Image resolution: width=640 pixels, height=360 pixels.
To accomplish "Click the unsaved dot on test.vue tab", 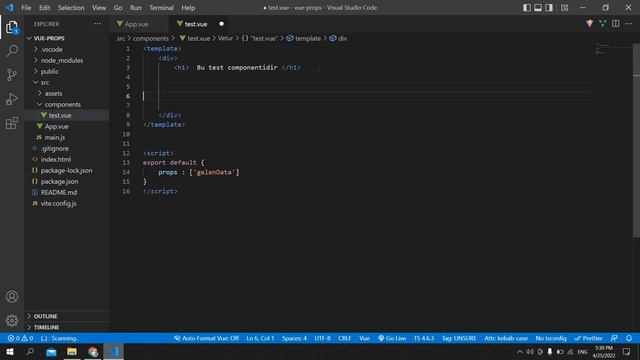I will pos(221,24).
